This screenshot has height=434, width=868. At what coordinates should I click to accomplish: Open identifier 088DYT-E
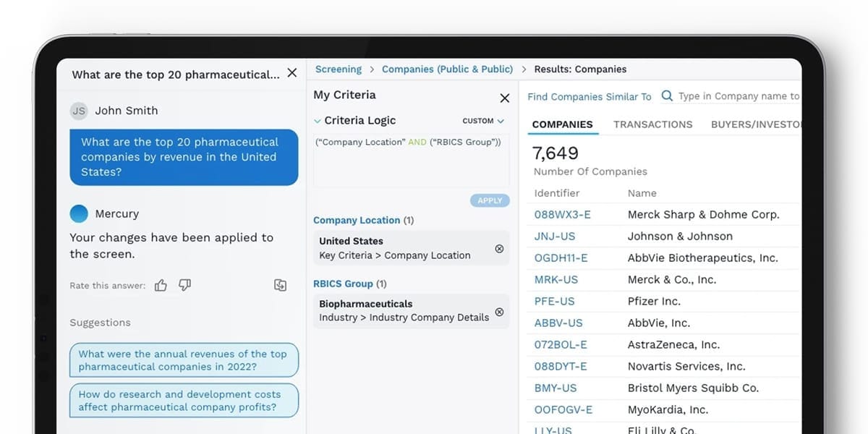[561, 367]
